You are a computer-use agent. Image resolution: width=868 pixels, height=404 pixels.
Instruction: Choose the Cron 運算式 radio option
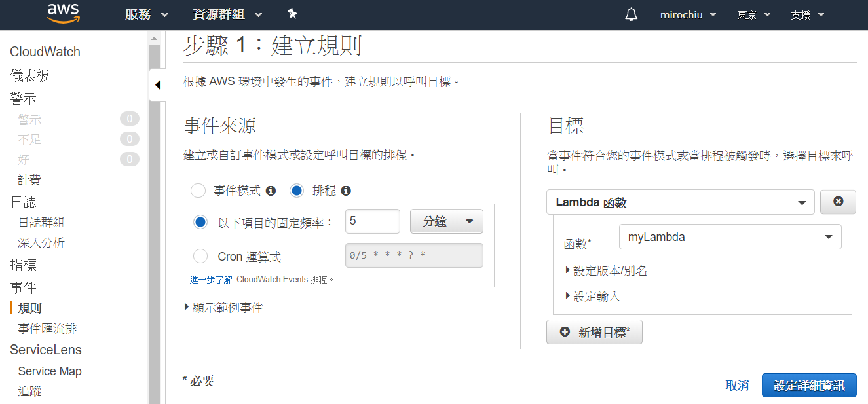click(x=200, y=257)
